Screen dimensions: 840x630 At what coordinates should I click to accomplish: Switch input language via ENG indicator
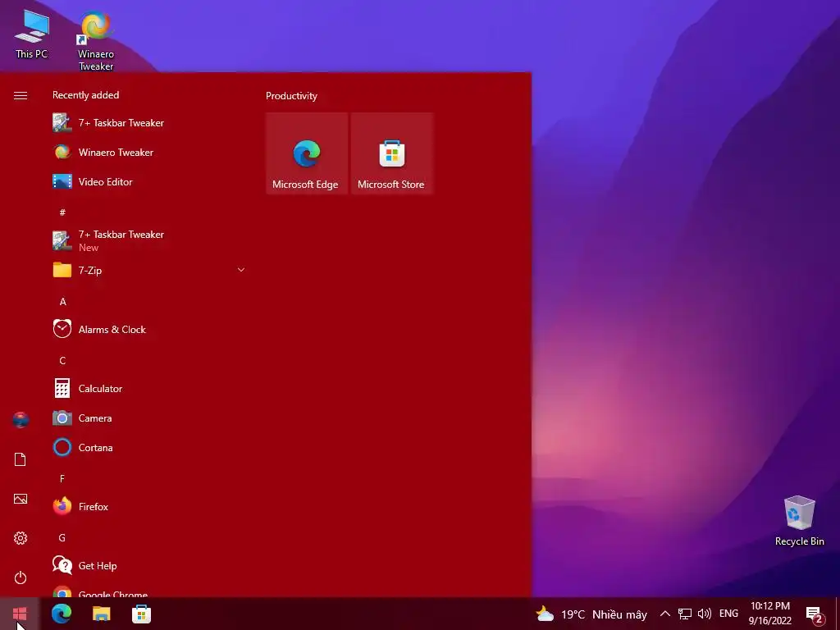click(x=728, y=614)
